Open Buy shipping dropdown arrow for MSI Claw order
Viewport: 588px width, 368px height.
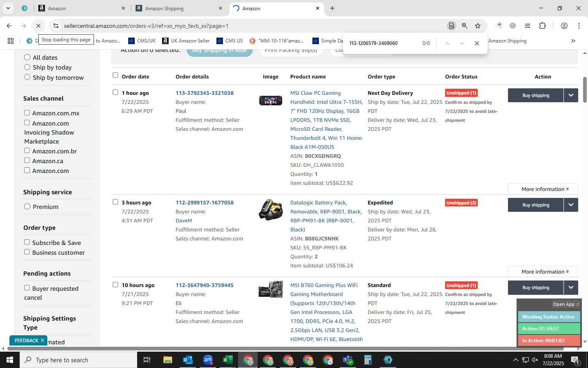pos(571,95)
